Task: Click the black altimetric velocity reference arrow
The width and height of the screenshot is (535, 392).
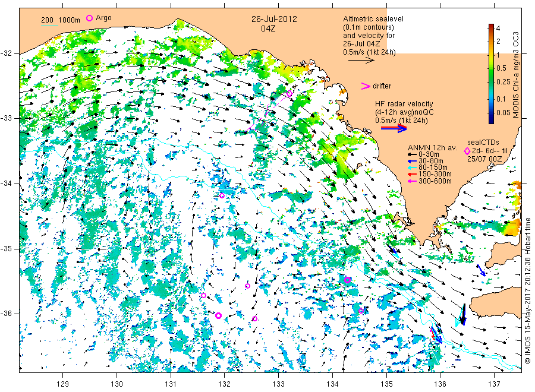Action: click(361, 61)
